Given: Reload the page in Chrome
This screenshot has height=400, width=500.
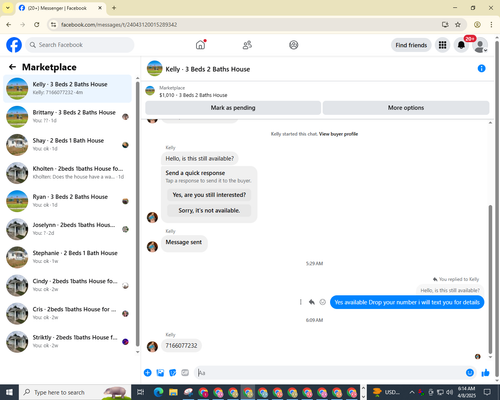Looking at the screenshot, I should 37,24.
